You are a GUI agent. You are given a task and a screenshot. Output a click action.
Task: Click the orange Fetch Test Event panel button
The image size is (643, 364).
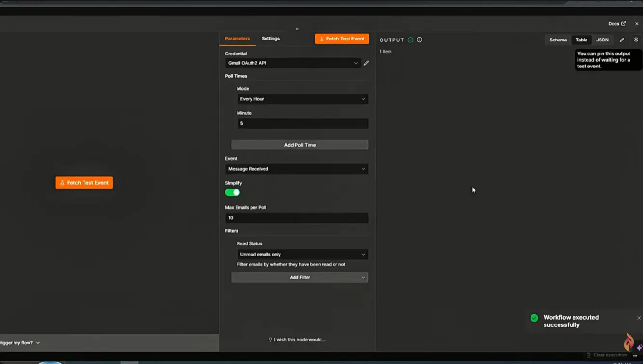pyautogui.click(x=342, y=39)
